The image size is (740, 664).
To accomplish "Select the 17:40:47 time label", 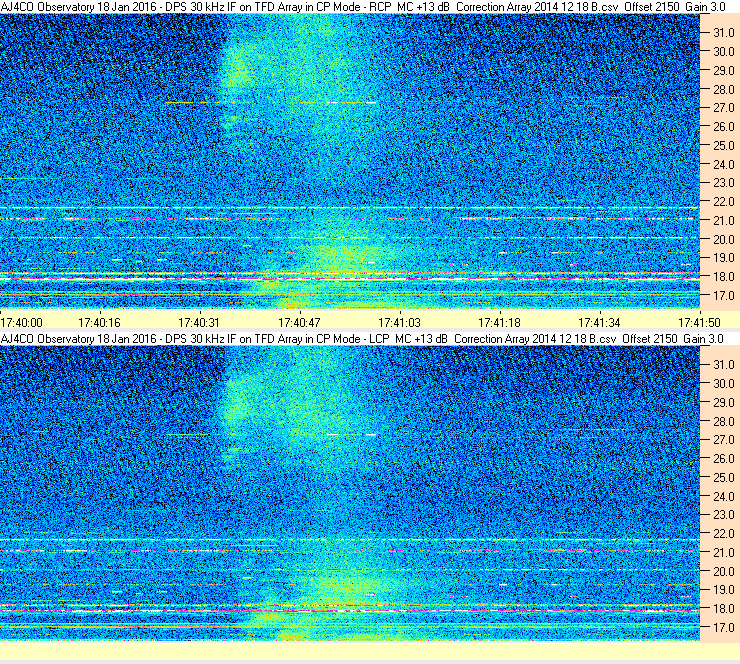I will (x=299, y=323).
